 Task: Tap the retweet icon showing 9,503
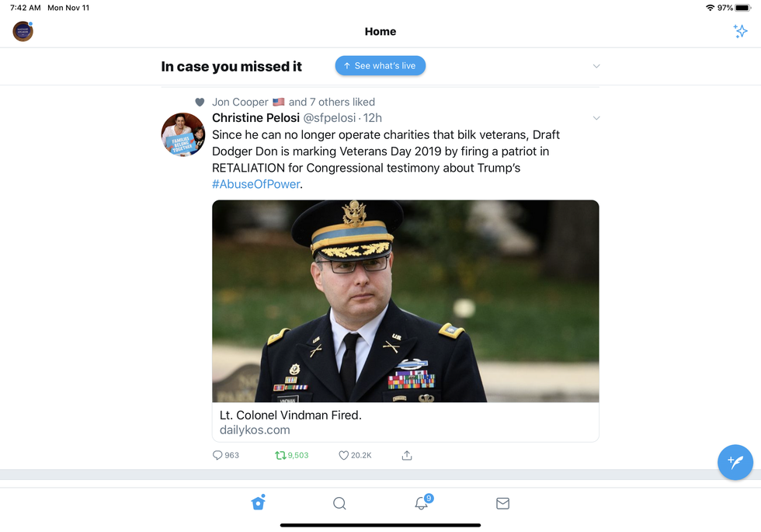280,455
